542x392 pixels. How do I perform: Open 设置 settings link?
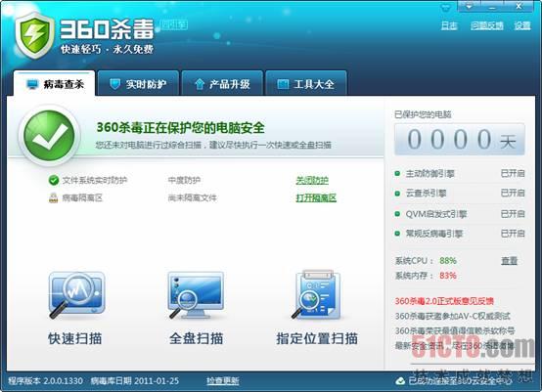pos(522,25)
